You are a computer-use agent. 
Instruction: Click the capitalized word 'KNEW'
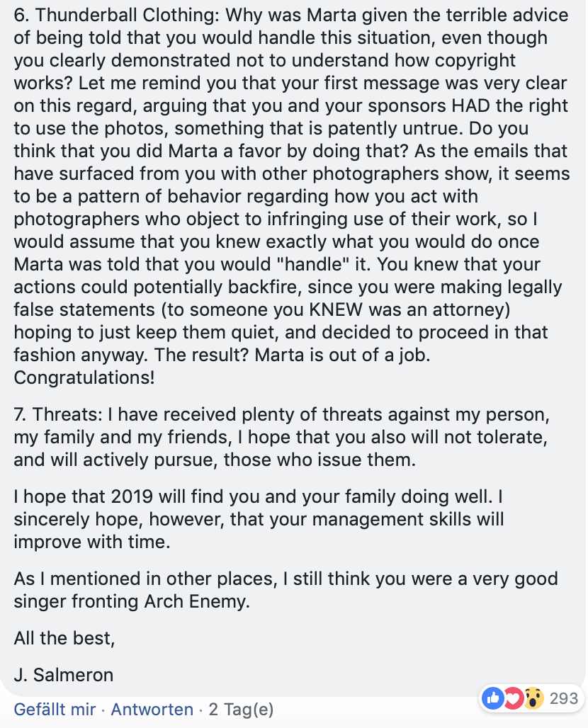(336, 309)
